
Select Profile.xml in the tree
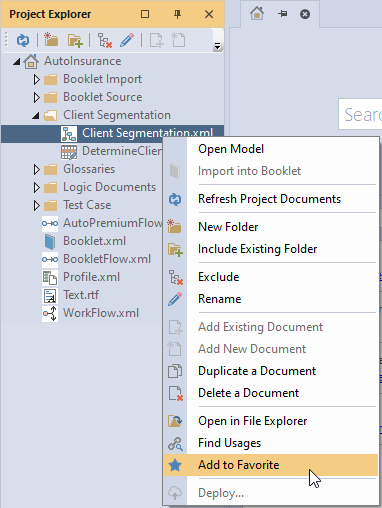(91, 277)
